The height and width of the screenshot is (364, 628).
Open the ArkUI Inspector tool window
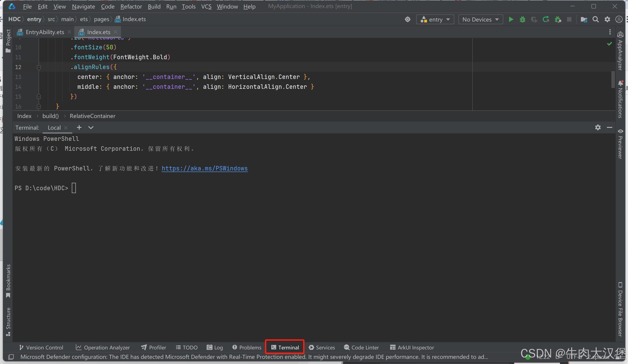click(412, 347)
